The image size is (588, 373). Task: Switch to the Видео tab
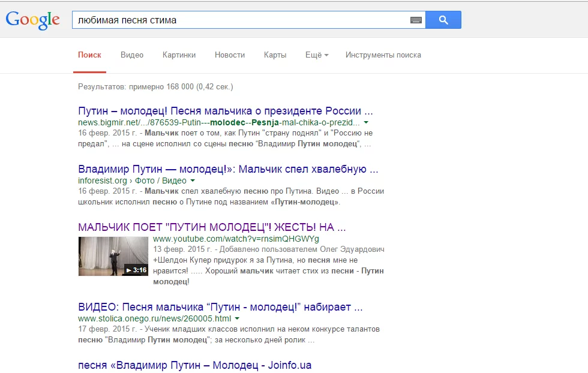132,55
